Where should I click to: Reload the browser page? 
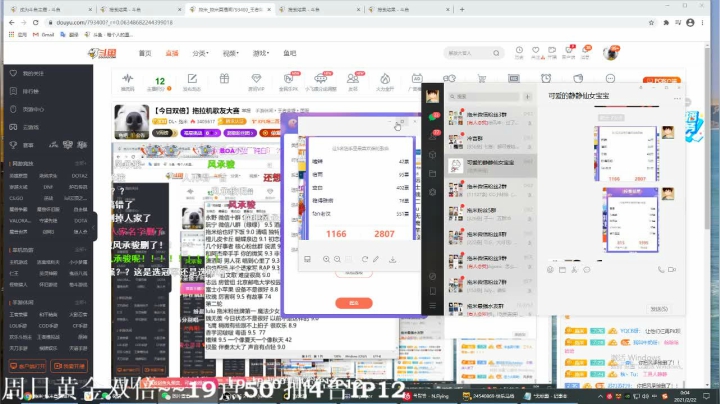coord(35,22)
